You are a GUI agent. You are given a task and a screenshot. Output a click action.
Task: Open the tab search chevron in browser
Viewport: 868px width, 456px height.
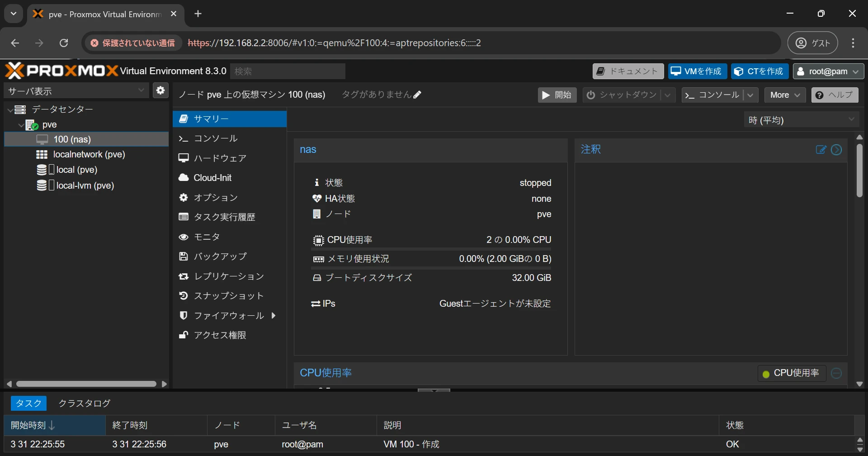click(14, 14)
